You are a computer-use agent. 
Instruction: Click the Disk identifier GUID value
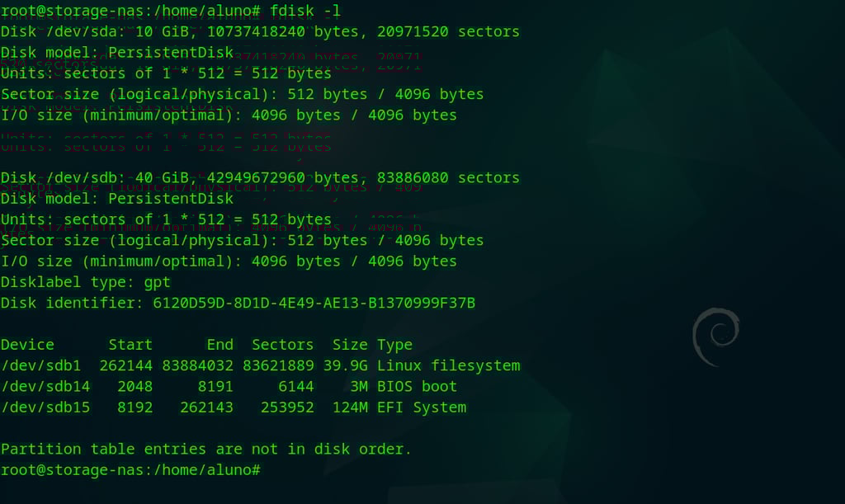[314, 303]
